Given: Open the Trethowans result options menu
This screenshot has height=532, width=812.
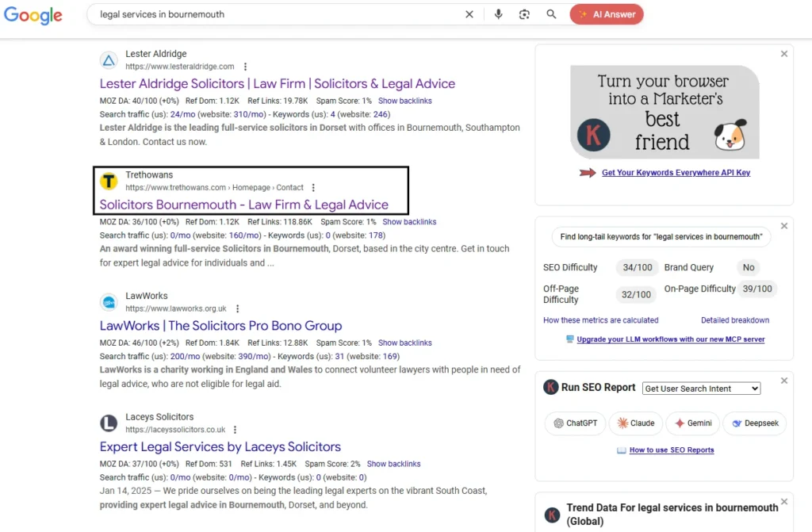Looking at the screenshot, I should tap(313, 188).
